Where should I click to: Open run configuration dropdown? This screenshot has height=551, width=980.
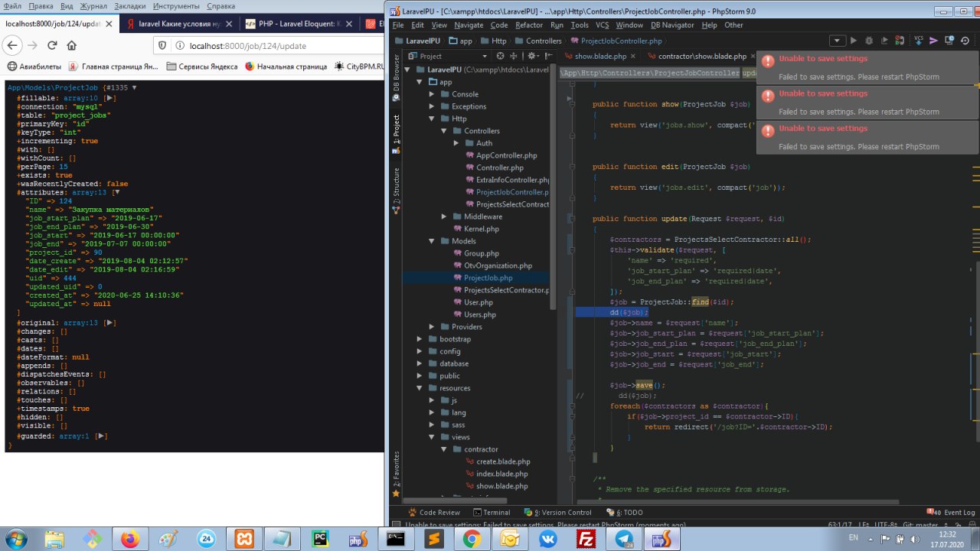(x=837, y=41)
